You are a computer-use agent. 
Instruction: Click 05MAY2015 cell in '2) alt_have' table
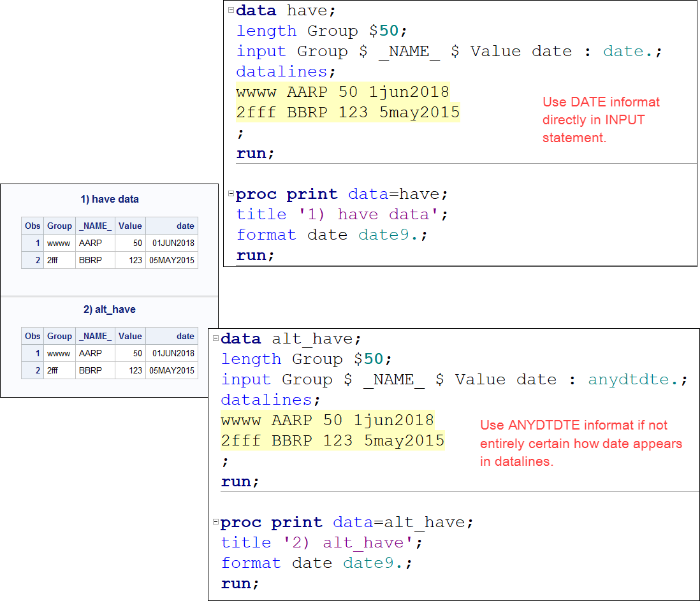171,370
